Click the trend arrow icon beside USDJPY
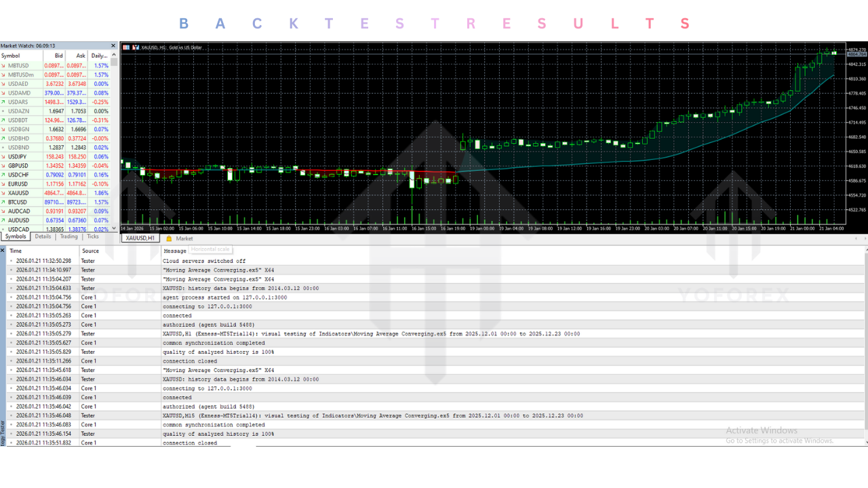 (4, 157)
